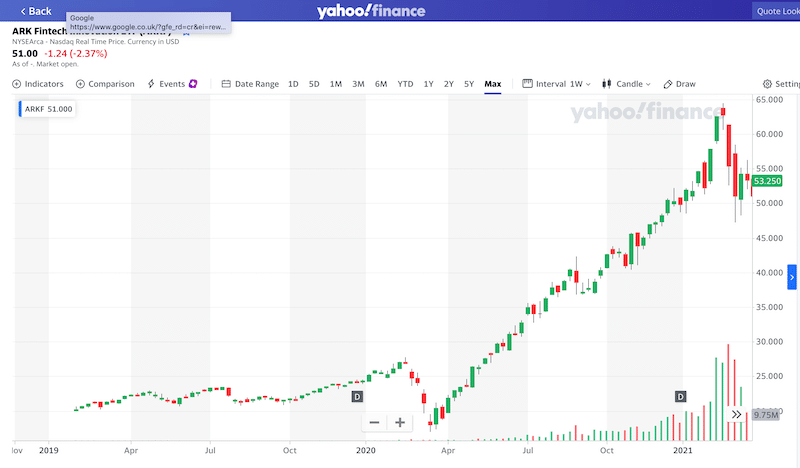Select the 6M time range

click(x=381, y=84)
